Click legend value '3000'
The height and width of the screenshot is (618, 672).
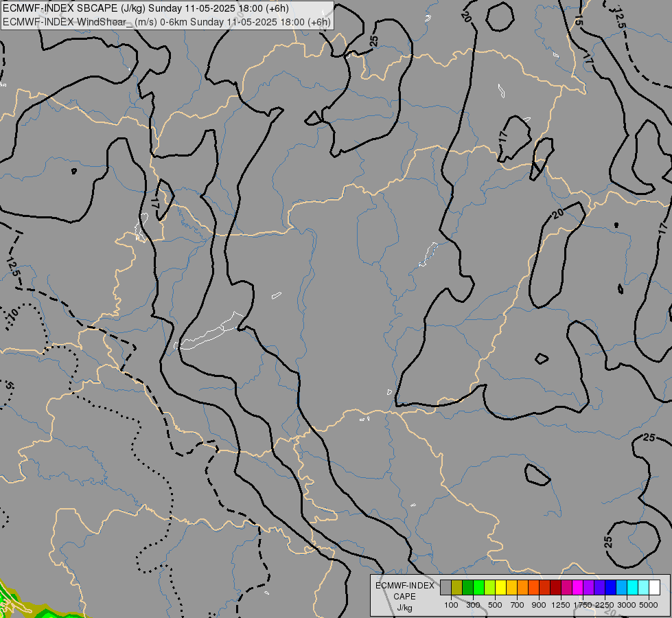627,605
